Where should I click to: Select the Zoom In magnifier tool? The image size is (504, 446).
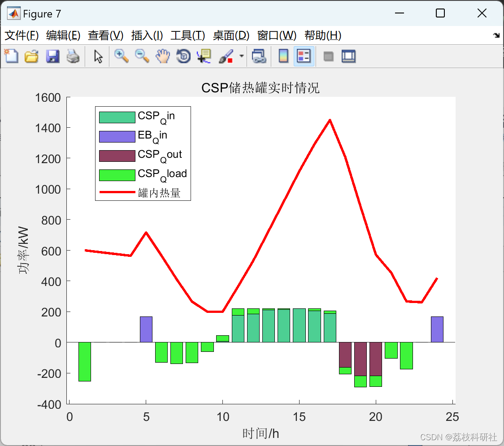(x=121, y=56)
